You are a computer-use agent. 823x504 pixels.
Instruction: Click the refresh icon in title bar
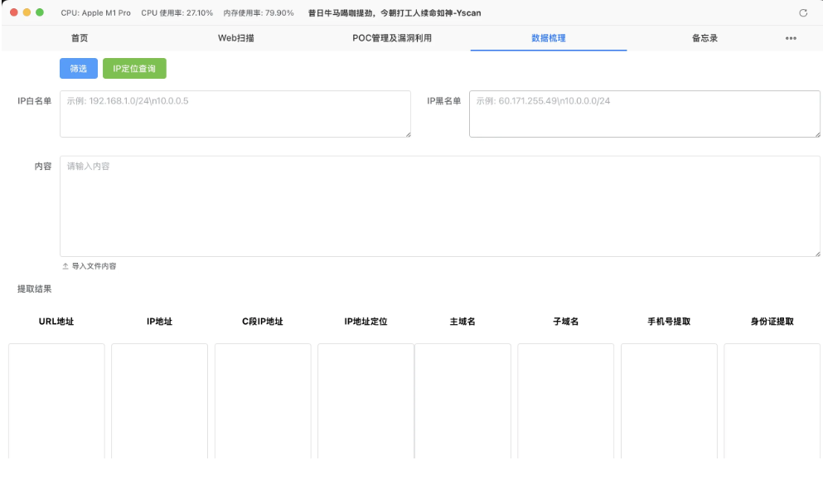pyautogui.click(x=802, y=13)
